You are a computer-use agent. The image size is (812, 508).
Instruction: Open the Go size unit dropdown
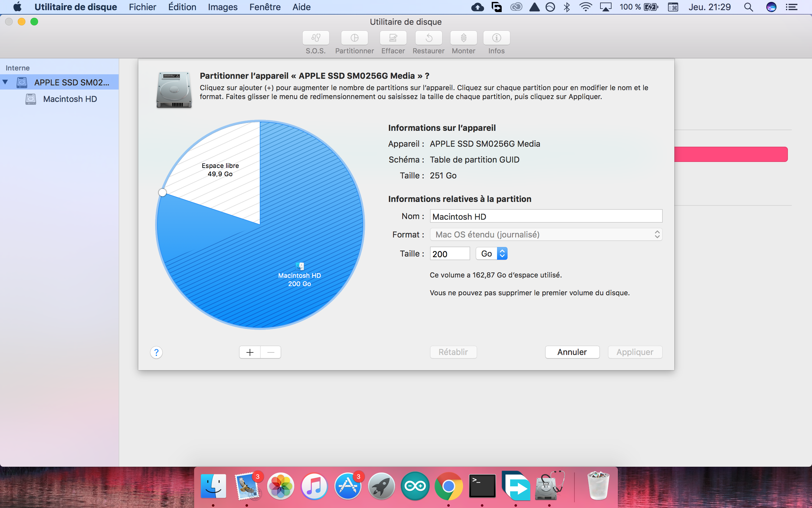[491, 254]
